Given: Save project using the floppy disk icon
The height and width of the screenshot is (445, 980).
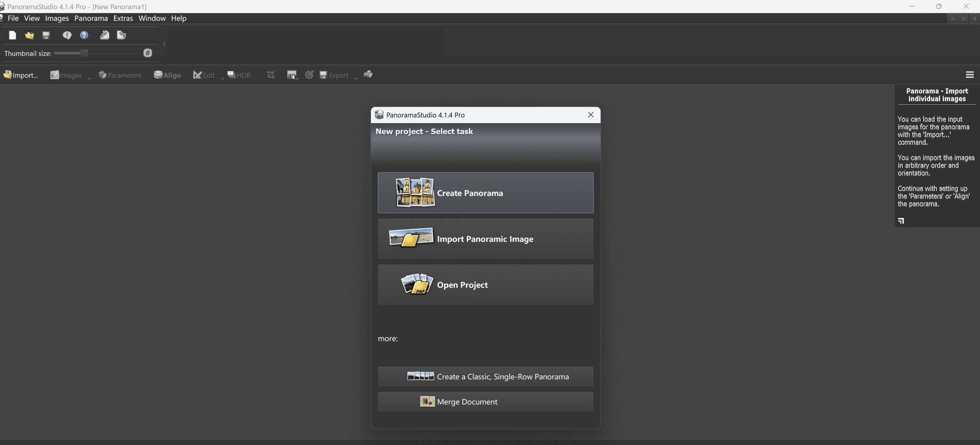Looking at the screenshot, I should point(46,36).
